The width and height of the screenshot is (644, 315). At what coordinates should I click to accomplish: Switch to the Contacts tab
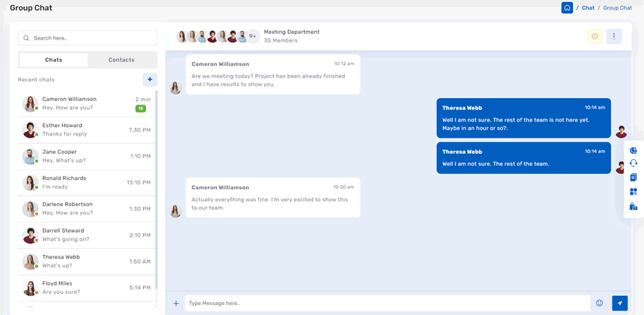(x=121, y=60)
